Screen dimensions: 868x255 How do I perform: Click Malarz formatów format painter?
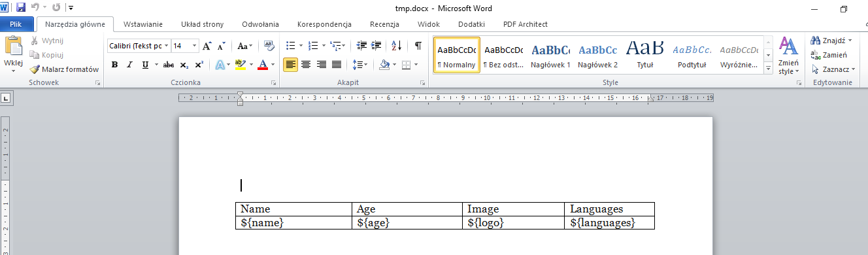click(64, 69)
